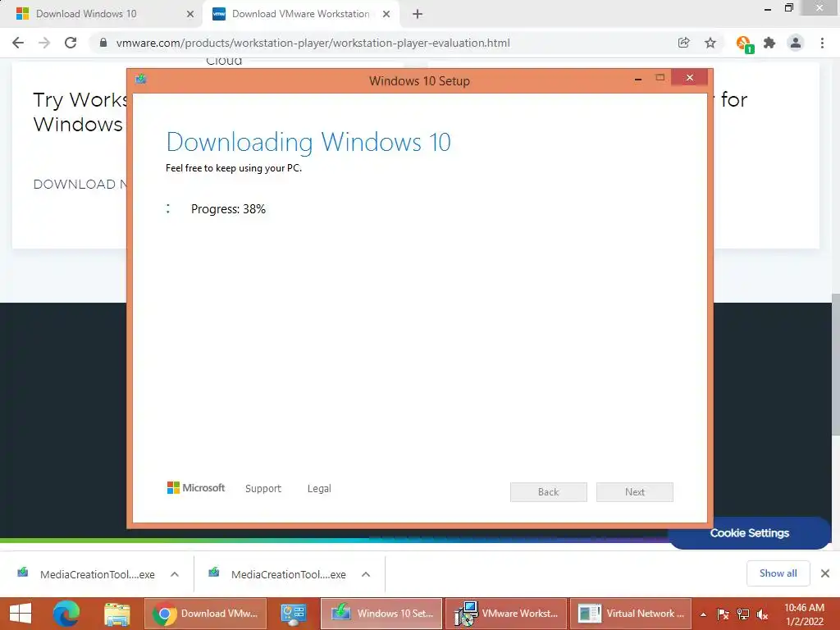Go back using Chrome's back arrow

click(x=18, y=43)
